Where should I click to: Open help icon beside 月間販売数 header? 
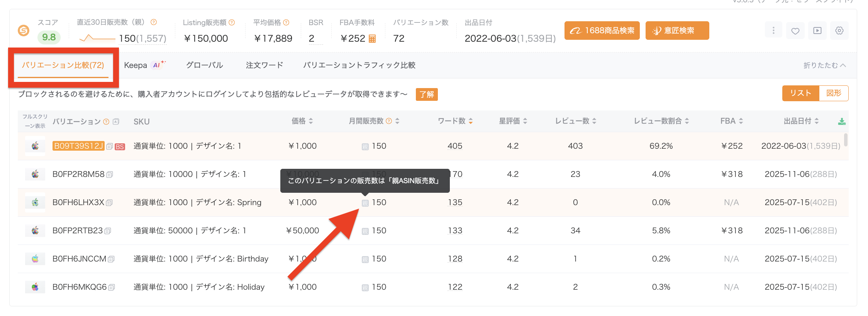point(389,121)
